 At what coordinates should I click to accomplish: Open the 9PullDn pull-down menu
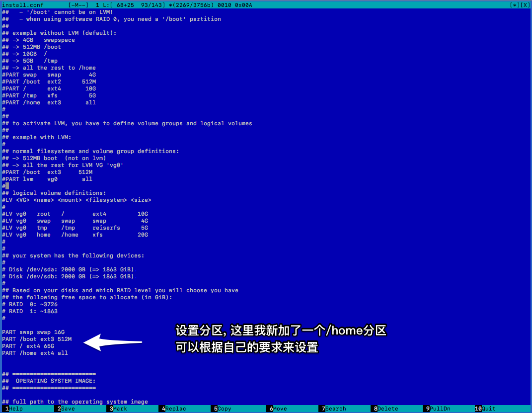[x=440, y=409]
